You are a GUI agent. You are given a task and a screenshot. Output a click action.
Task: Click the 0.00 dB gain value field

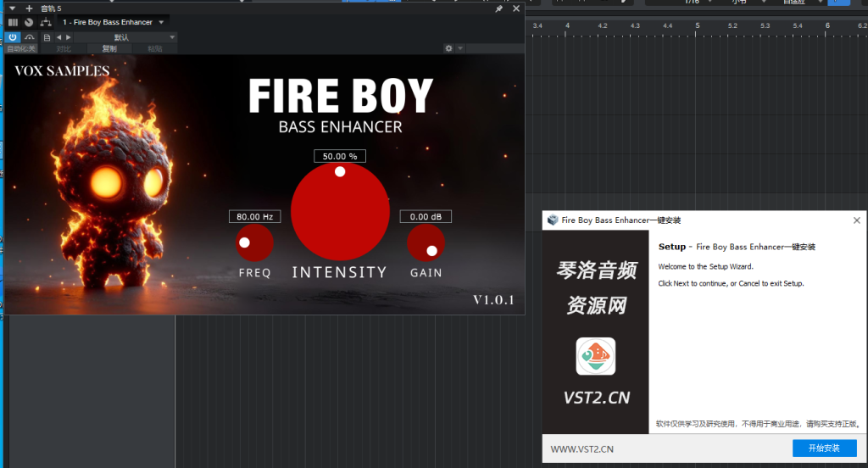(426, 216)
